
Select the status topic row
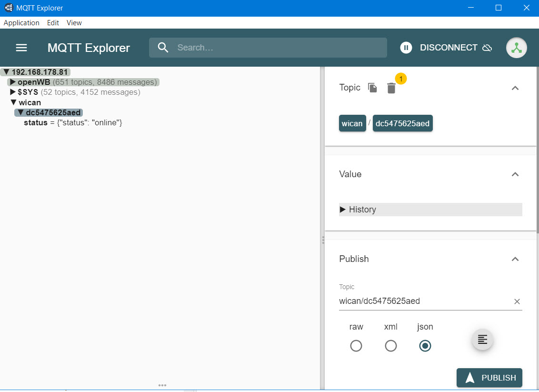73,122
